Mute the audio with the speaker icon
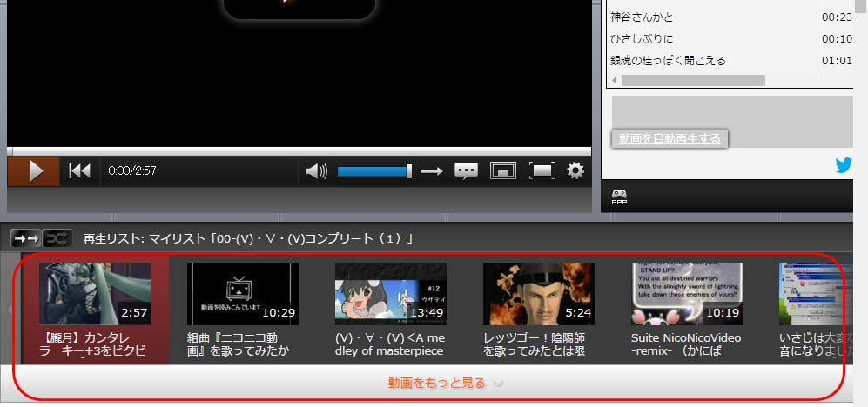868x407 pixels. point(317,171)
